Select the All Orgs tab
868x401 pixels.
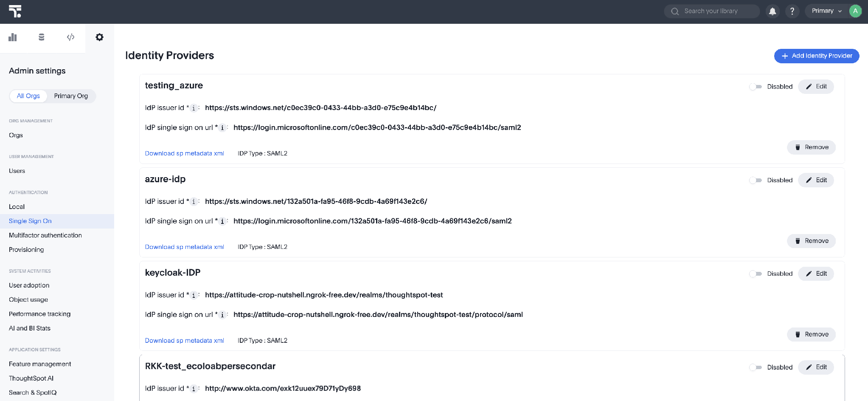(28, 96)
